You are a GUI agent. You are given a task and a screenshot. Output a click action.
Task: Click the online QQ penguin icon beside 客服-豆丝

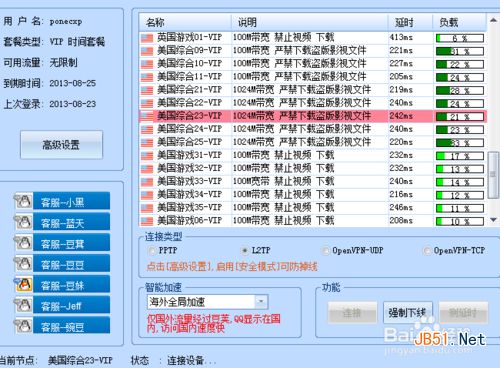tap(23, 284)
